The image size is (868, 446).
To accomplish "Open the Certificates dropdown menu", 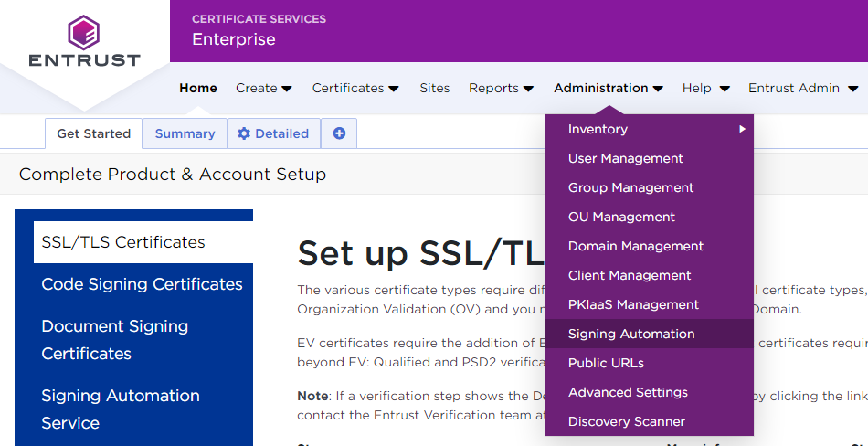I will 355,88.
